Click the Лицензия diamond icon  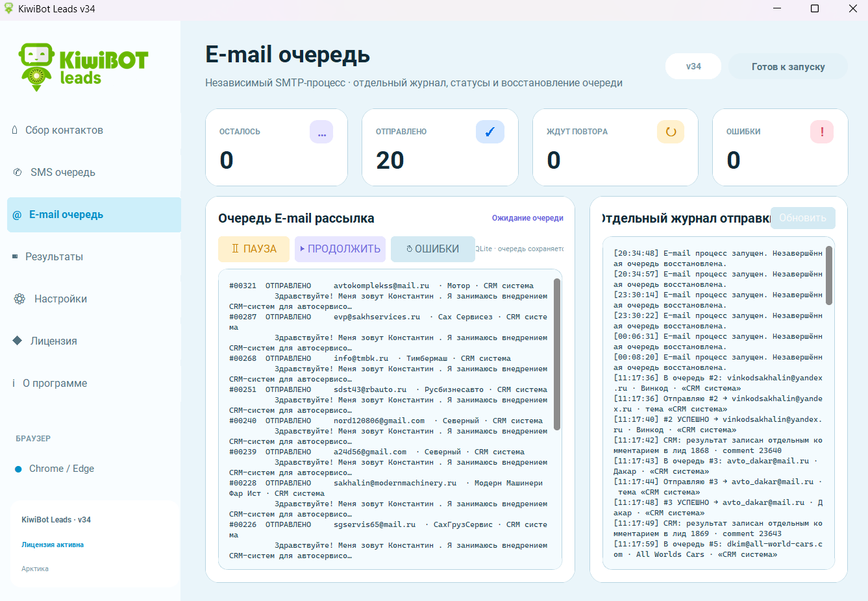(x=18, y=341)
